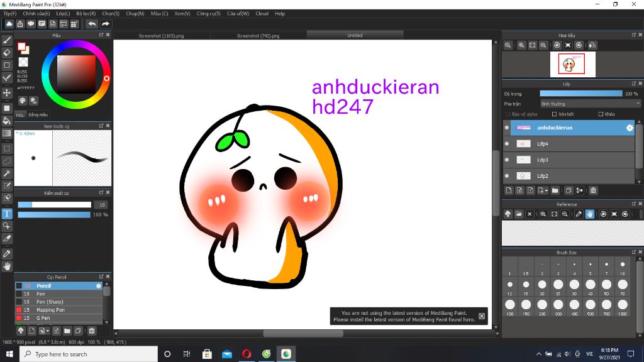Select the Bucket fill tool
Screen dimensions: 644x362
coord(7,121)
